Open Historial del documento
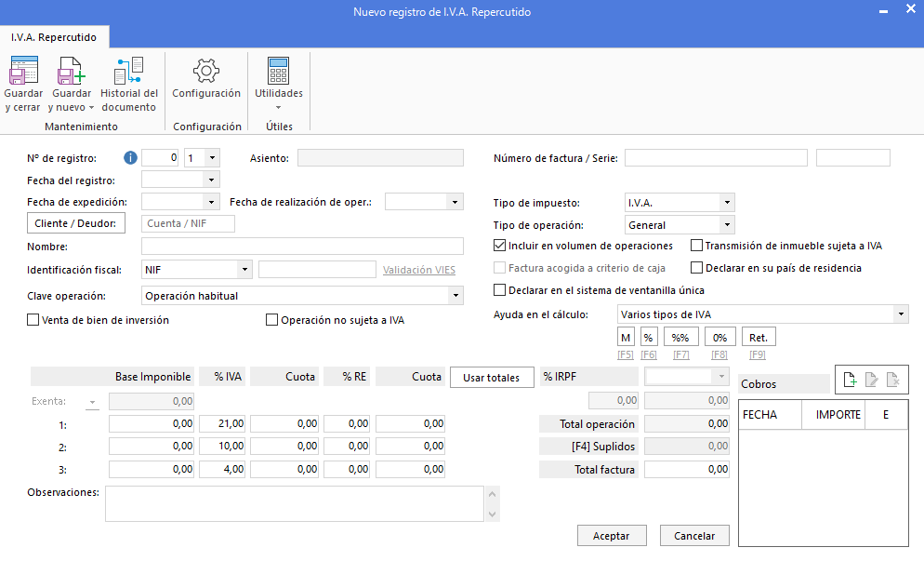Viewport: 924px width, 561px height. point(129,85)
